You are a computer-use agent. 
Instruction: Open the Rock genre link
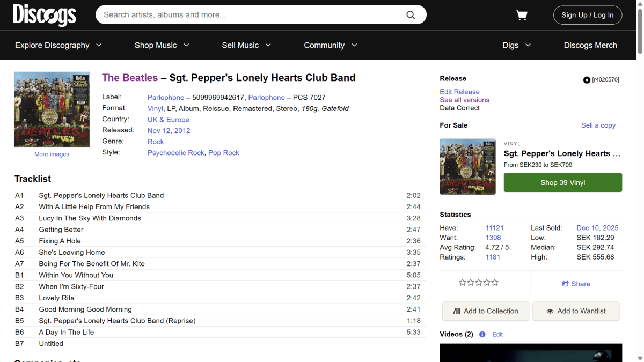pyautogui.click(x=156, y=142)
